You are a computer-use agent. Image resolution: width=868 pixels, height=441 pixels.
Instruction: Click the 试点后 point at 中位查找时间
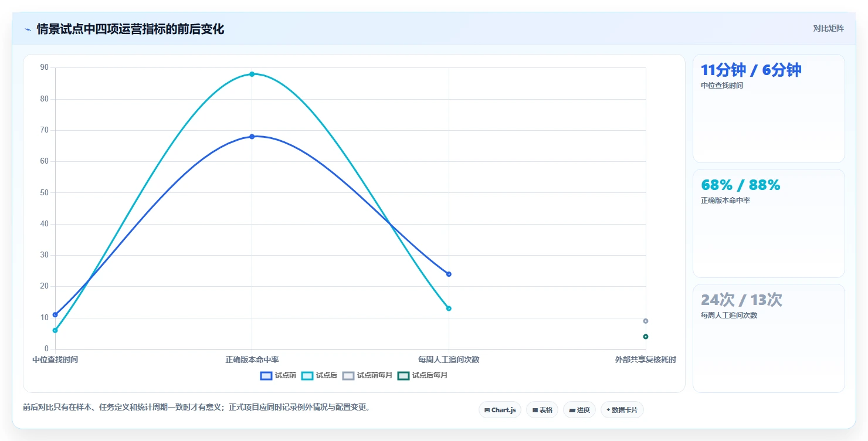55,330
